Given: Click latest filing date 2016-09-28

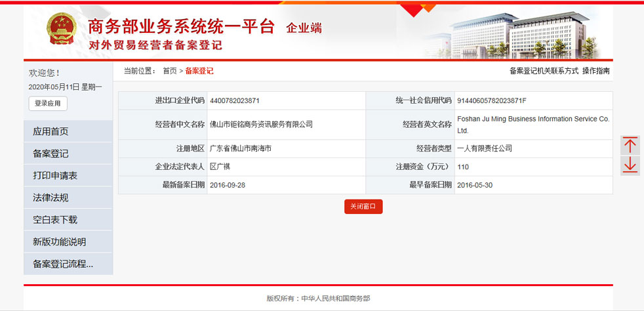Looking at the screenshot, I should click(x=227, y=185).
